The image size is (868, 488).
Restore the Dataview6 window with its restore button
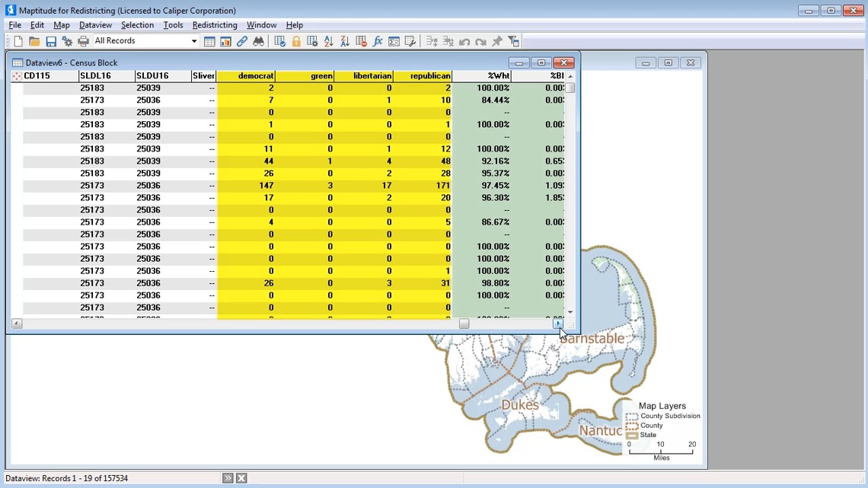[541, 62]
